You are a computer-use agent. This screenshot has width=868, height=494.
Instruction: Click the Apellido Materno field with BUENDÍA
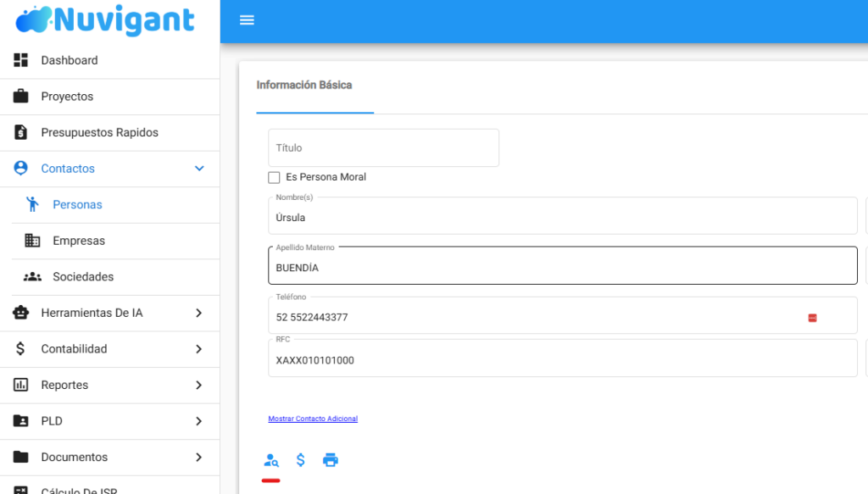tap(563, 265)
